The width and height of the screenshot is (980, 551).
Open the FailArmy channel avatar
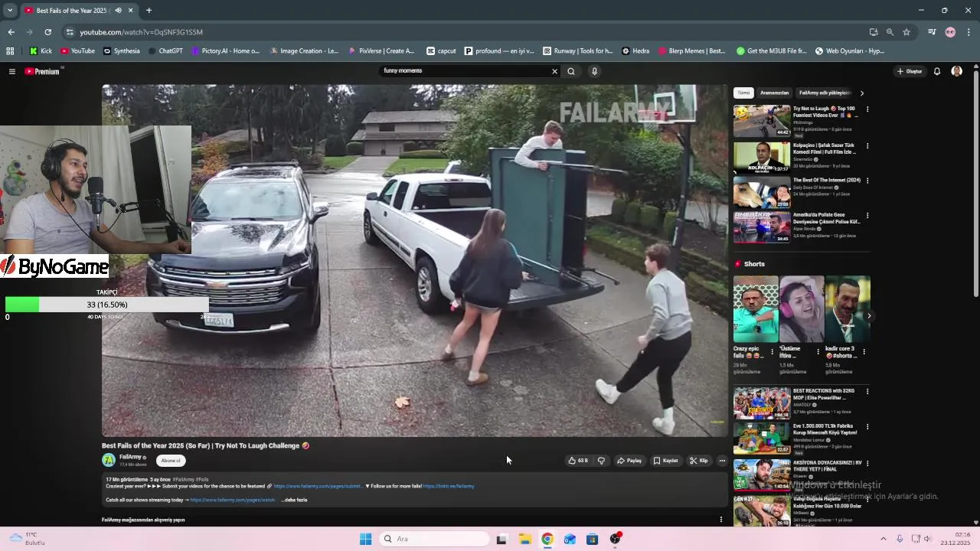(x=109, y=460)
